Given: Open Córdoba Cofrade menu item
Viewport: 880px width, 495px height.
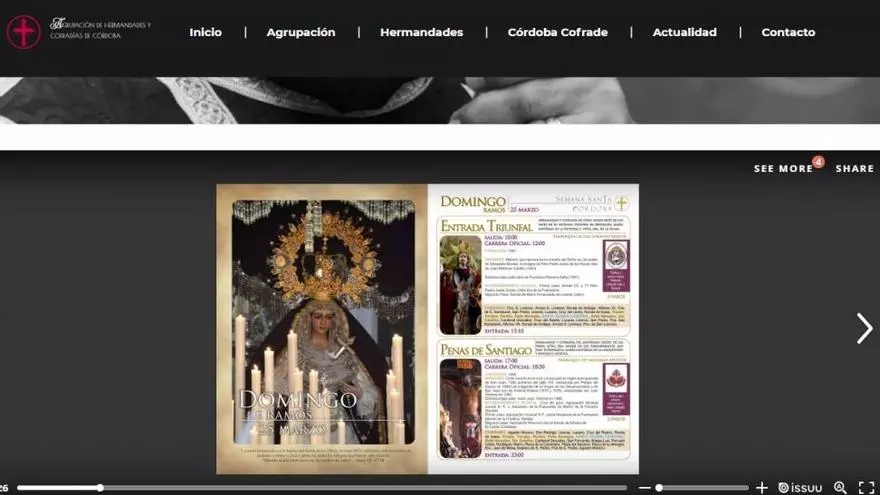Looking at the screenshot, I should (557, 32).
